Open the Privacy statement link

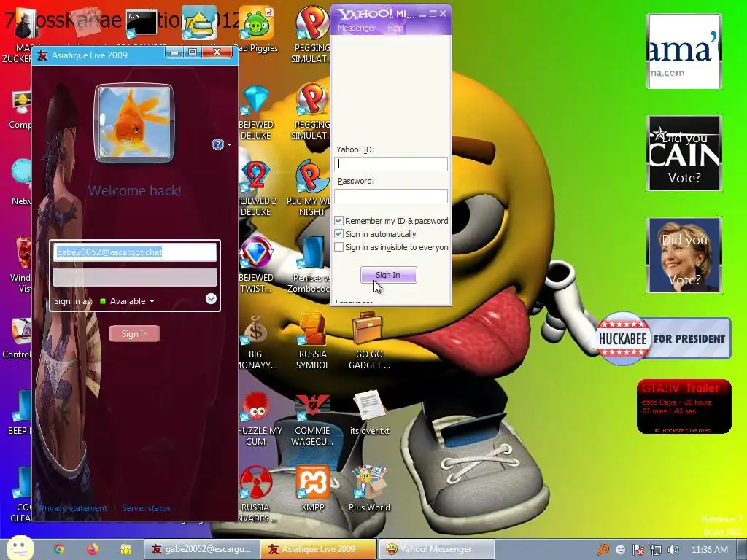coord(73,508)
